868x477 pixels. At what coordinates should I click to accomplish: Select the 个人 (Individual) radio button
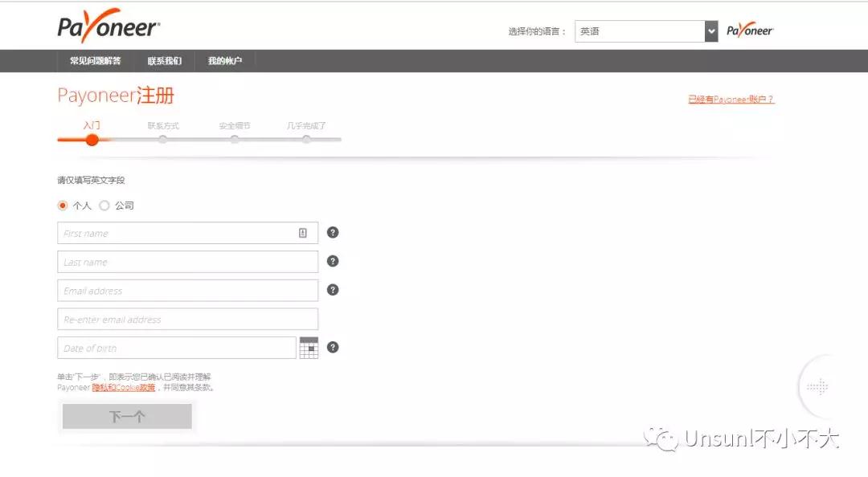click(63, 206)
